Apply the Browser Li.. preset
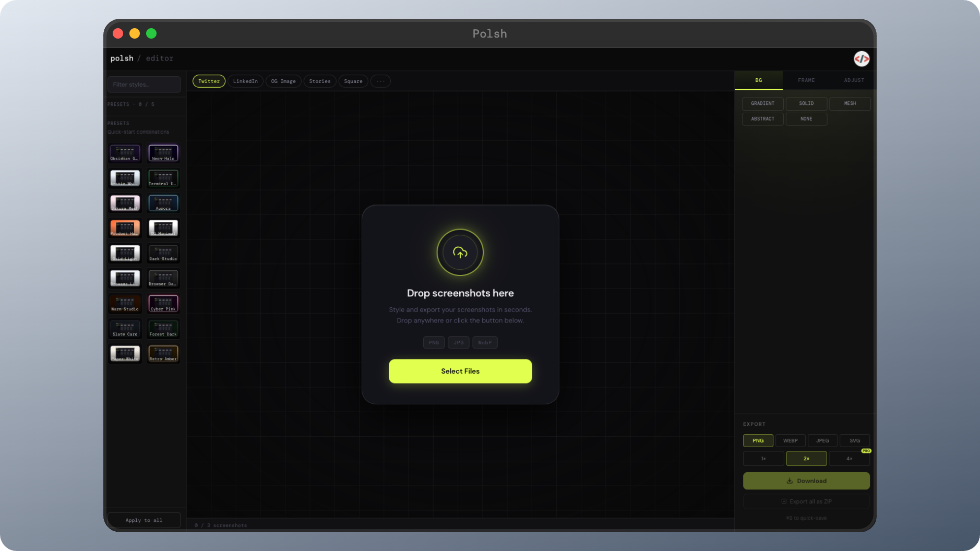This screenshot has width=980, height=551. (x=125, y=278)
